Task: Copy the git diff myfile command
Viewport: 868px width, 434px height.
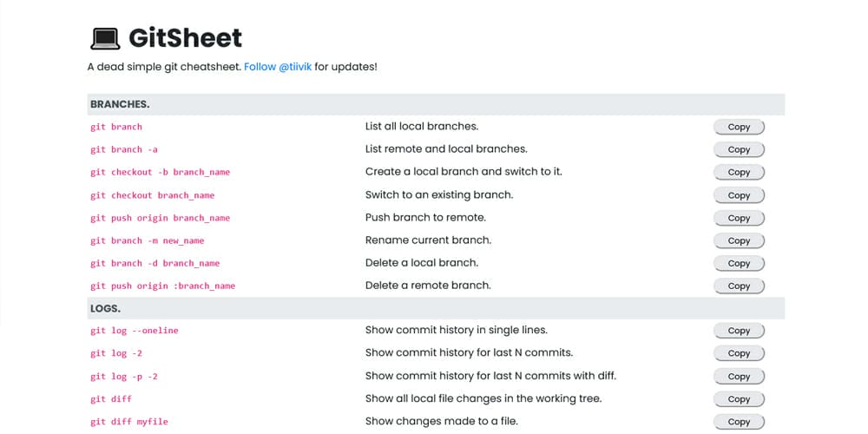Action: (x=739, y=422)
